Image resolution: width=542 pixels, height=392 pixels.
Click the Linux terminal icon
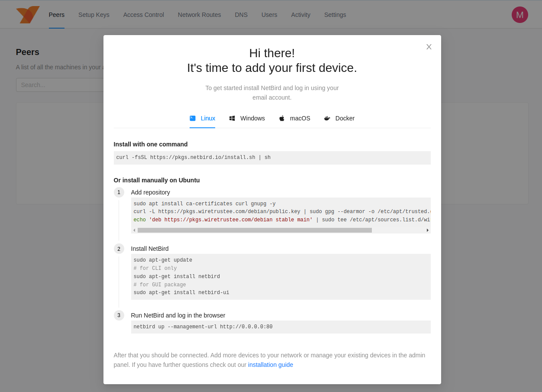[193, 118]
